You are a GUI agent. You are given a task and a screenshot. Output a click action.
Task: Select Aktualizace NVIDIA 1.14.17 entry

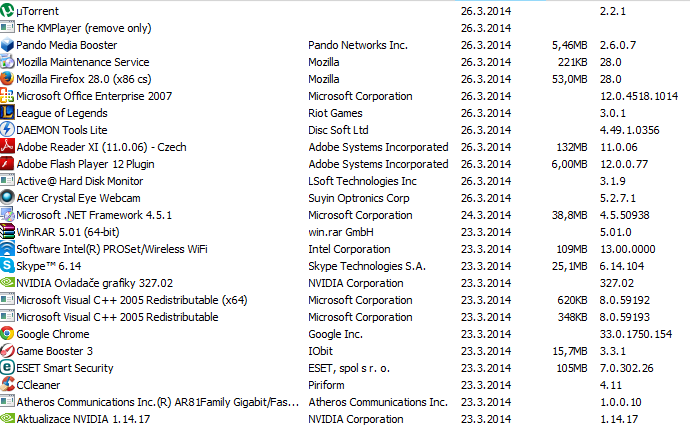click(83, 419)
